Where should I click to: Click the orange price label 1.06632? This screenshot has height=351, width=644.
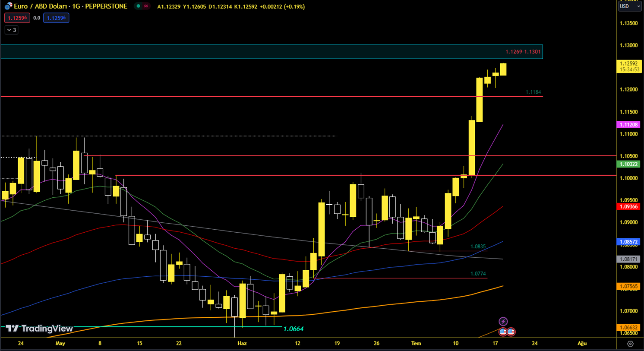(628, 328)
